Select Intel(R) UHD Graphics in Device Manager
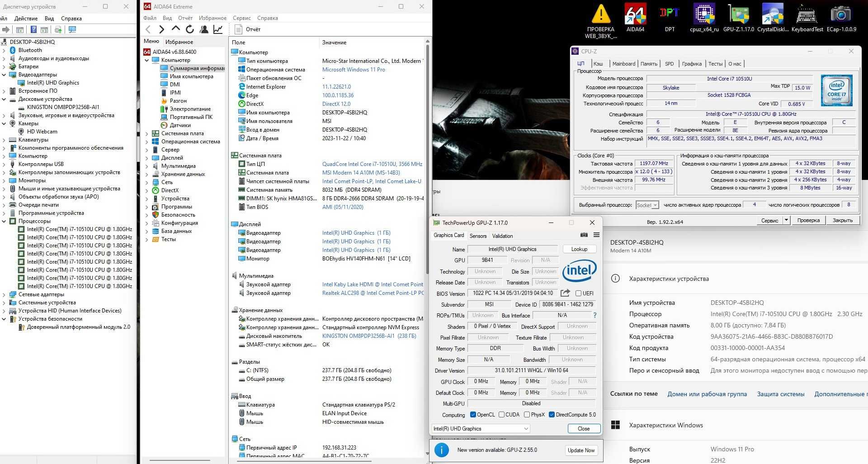The height and width of the screenshot is (464, 868). 53,83
